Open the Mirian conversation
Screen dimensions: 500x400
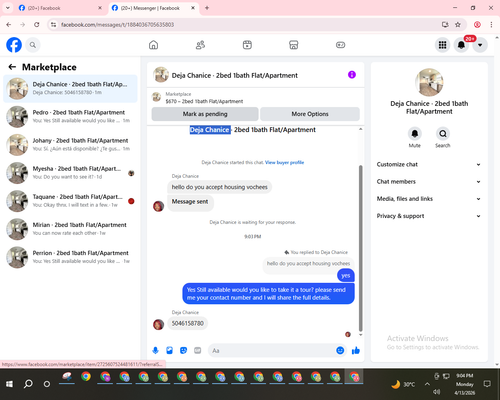pyautogui.click(x=70, y=229)
